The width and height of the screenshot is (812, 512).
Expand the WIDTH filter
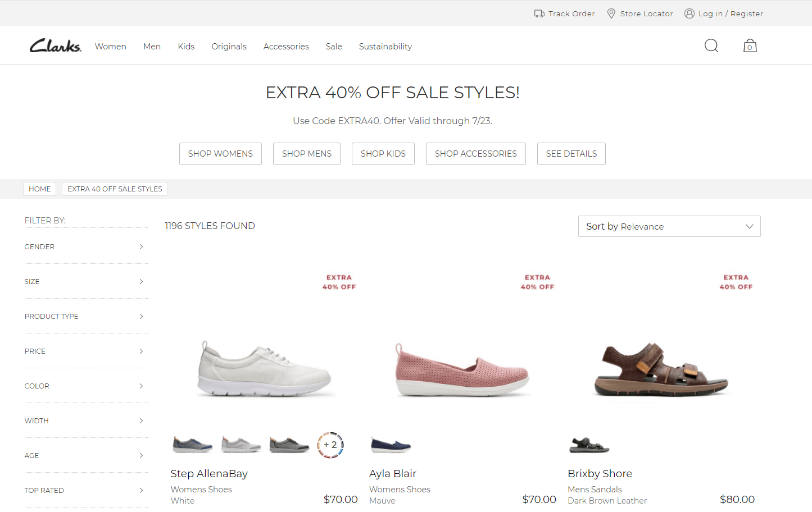point(87,421)
